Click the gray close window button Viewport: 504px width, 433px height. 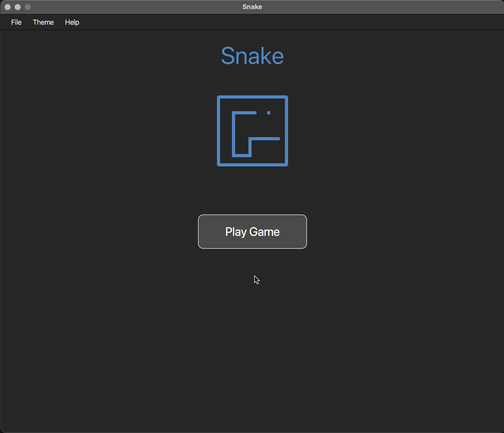(x=8, y=7)
